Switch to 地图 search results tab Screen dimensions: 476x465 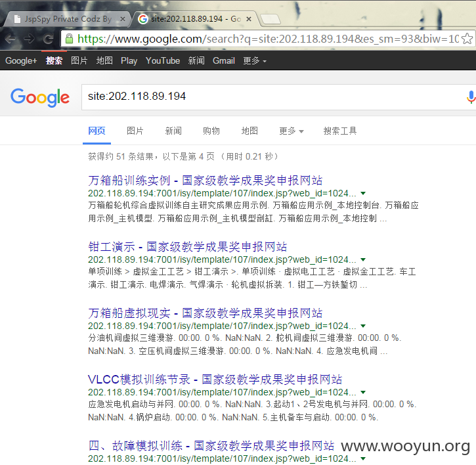pyautogui.click(x=249, y=131)
